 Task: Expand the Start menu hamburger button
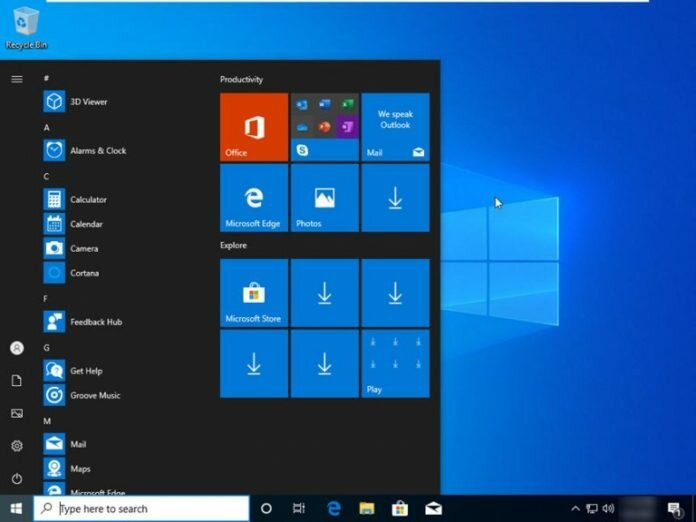click(17, 79)
